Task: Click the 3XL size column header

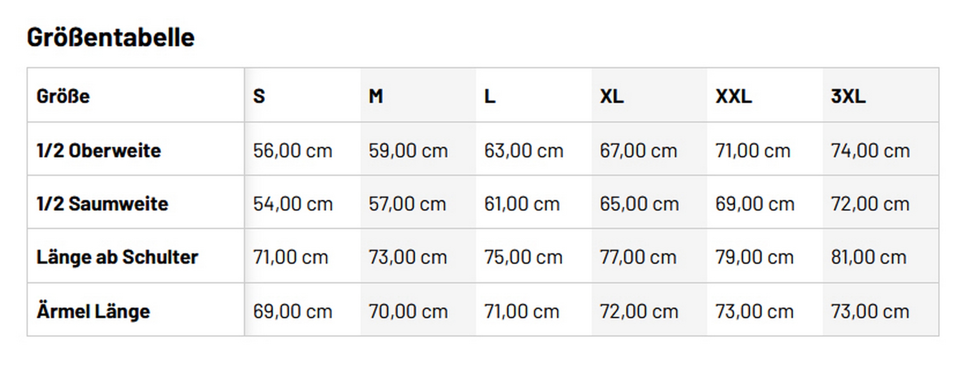Action: click(x=848, y=96)
